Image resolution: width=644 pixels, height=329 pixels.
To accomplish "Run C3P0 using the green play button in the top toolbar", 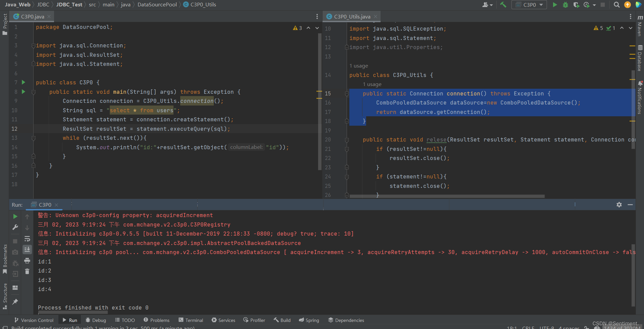I will (555, 5).
